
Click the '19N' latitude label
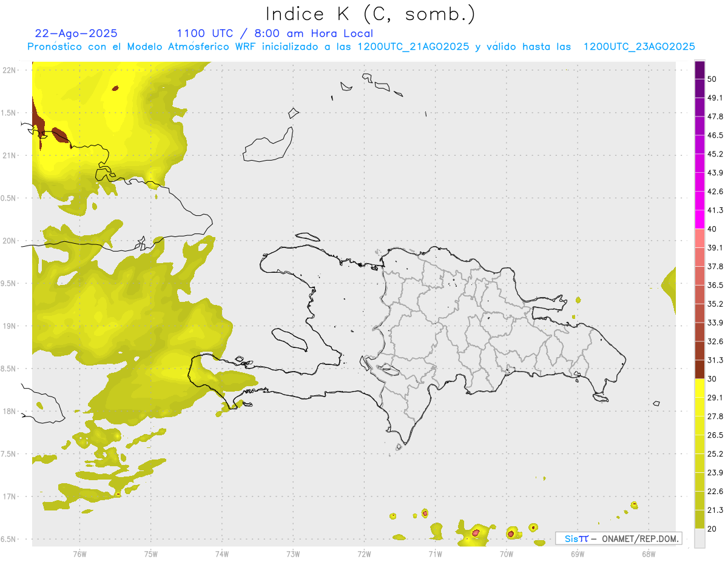pos(10,326)
